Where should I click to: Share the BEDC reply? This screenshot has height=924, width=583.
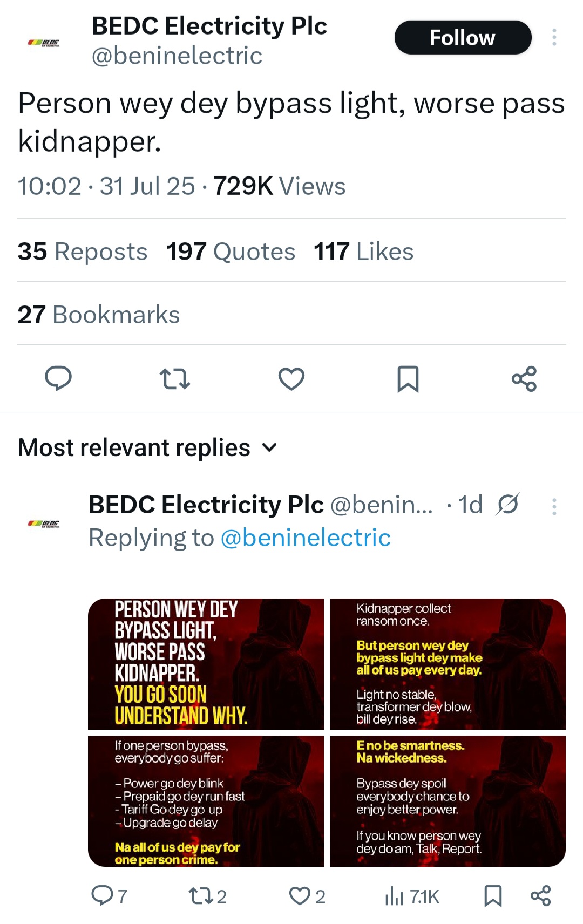[x=540, y=896]
